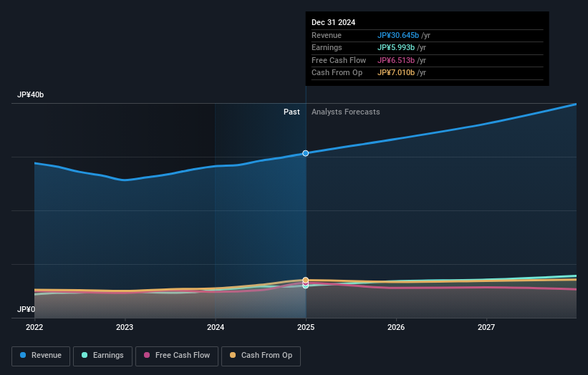Toggle the Free Cash Flow legend button
This screenshot has width=588, height=375.
tap(177, 356)
